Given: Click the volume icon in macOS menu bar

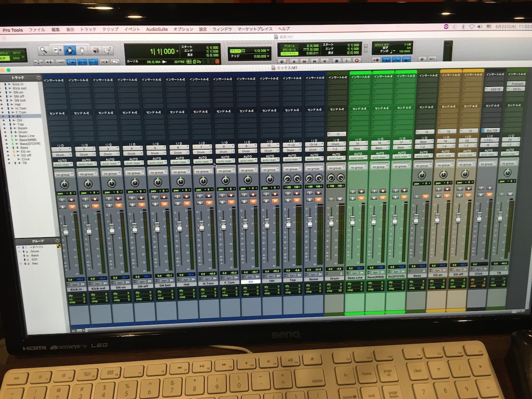Looking at the screenshot, I should [x=480, y=27].
